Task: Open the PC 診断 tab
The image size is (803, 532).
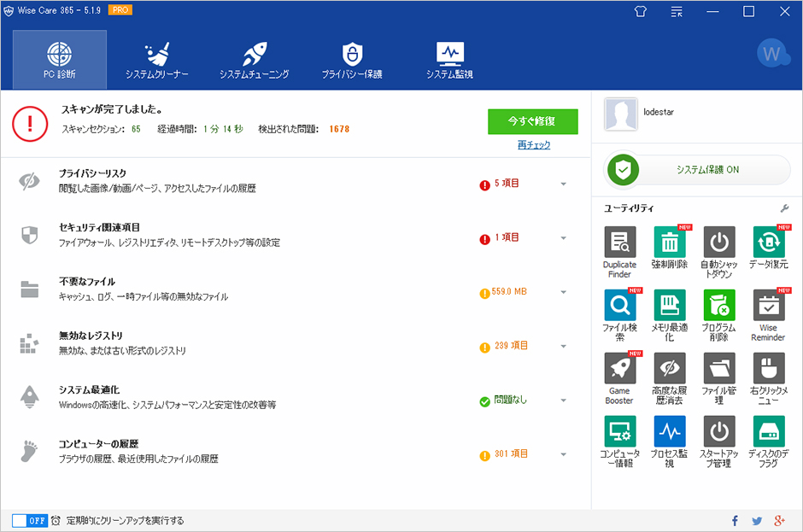Action: (60, 60)
